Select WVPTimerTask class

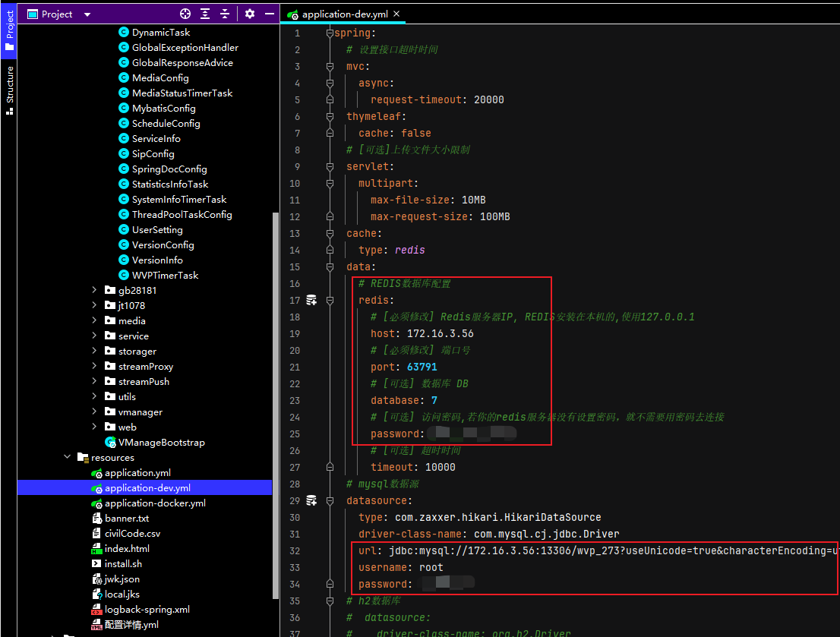point(165,276)
